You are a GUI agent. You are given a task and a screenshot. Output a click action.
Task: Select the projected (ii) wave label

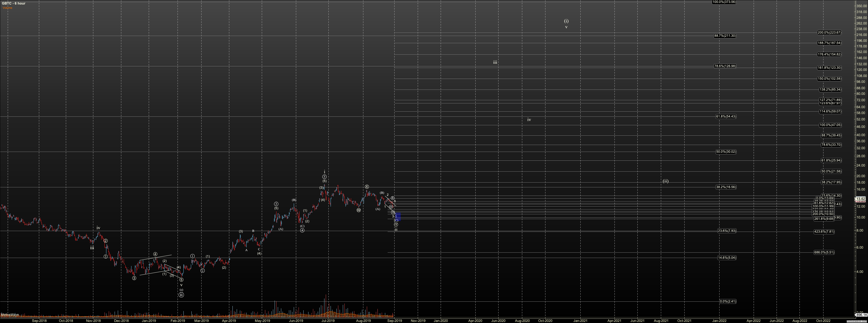click(665, 181)
